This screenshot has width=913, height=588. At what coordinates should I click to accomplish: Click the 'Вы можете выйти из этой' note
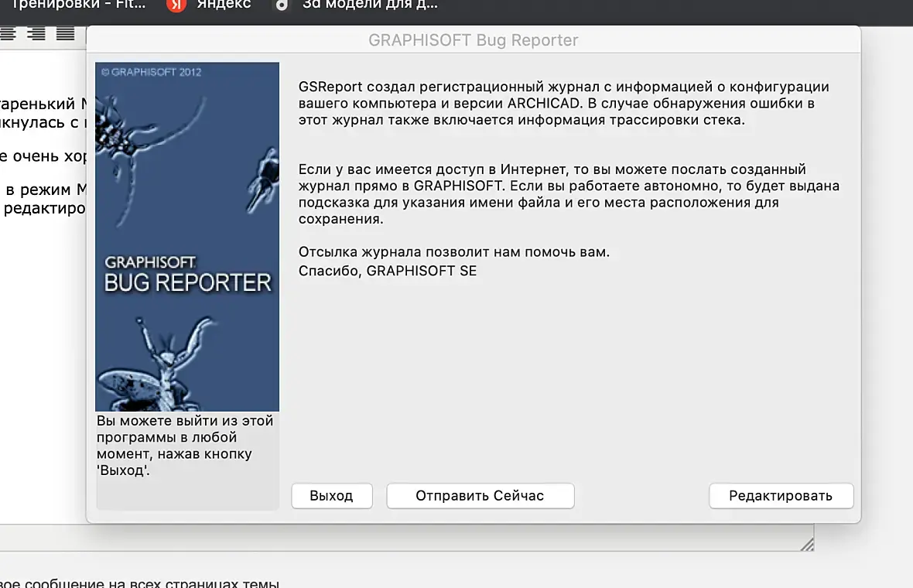tap(185, 446)
